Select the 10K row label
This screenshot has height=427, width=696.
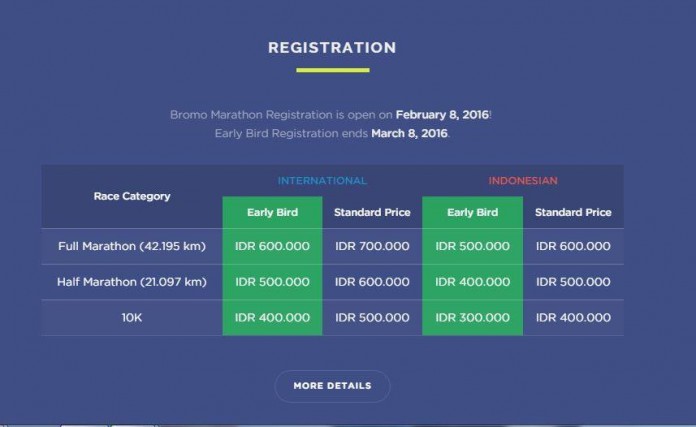coord(132,318)
